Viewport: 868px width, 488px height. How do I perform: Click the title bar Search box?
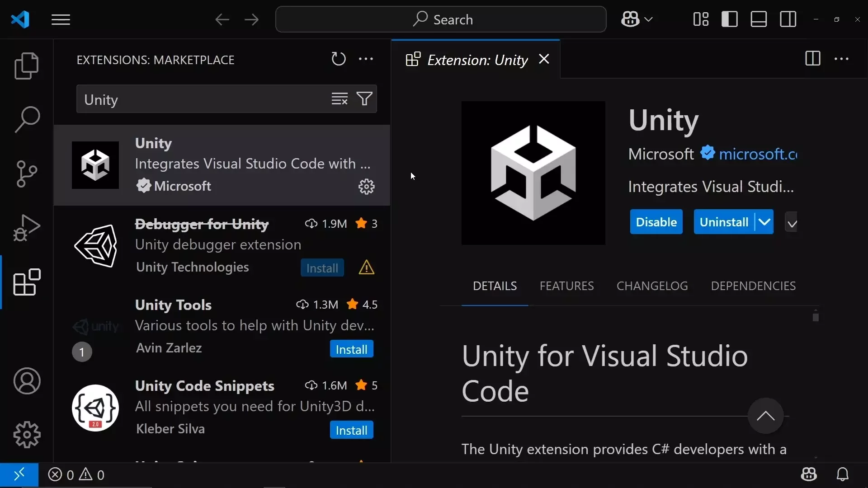tap(441, 19)
